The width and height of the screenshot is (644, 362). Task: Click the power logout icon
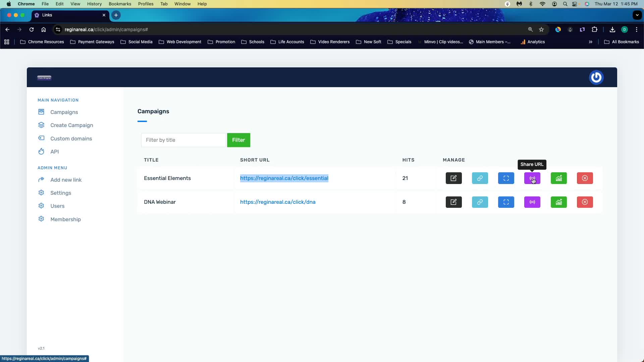tap(596, 77)
